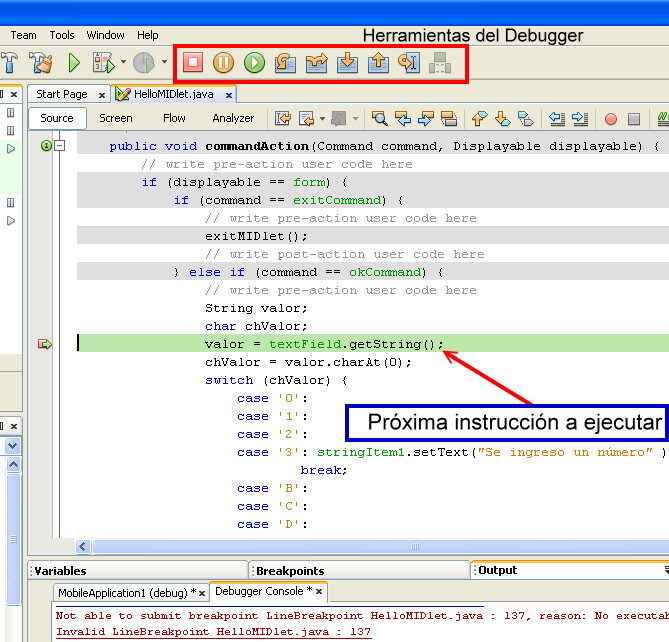
Task: Click the Run to Cursor icon
Action: 409,63
